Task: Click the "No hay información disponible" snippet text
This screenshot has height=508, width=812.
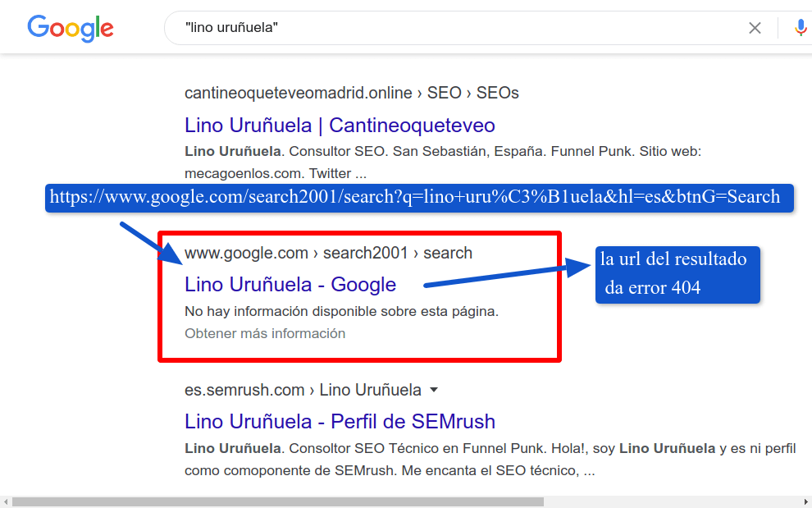Action: (341, 312)
